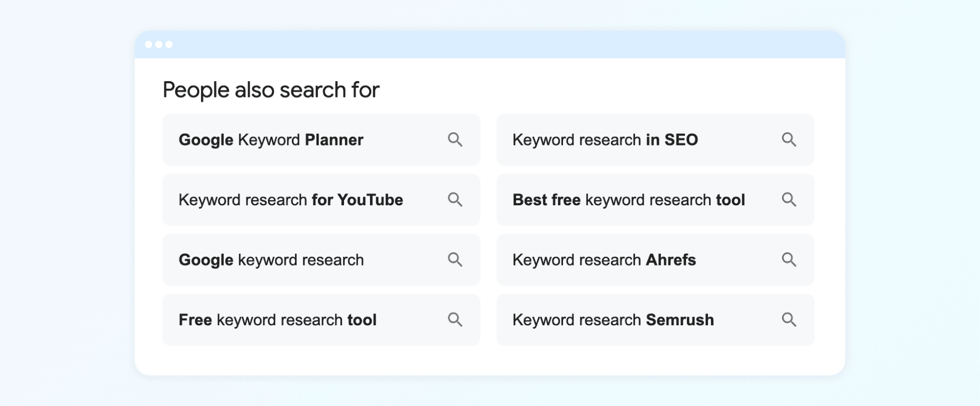Click the search icon for Keyword research for YouTube
Image resolution: width=980 pixels, height=406 pixels.
(455, 200)
